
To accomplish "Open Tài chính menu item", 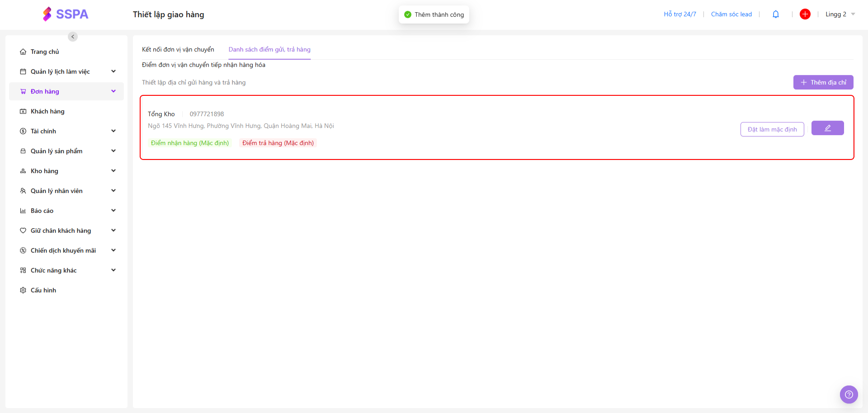I will pyautogui.click(x=66, y=131).
